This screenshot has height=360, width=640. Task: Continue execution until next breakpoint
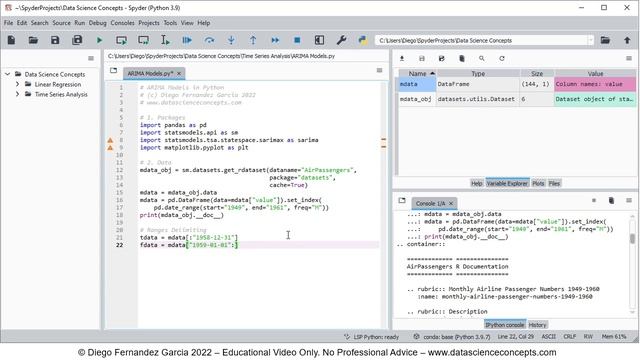[x=275, y=40]
